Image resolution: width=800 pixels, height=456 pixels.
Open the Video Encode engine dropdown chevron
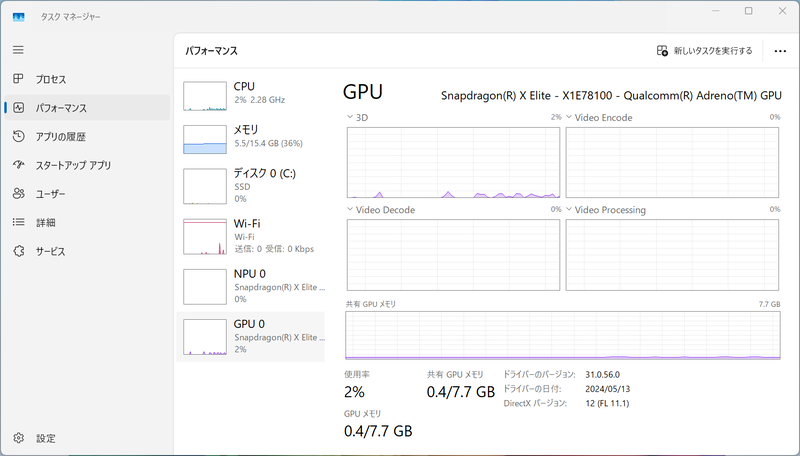click(x=569, y=117)
